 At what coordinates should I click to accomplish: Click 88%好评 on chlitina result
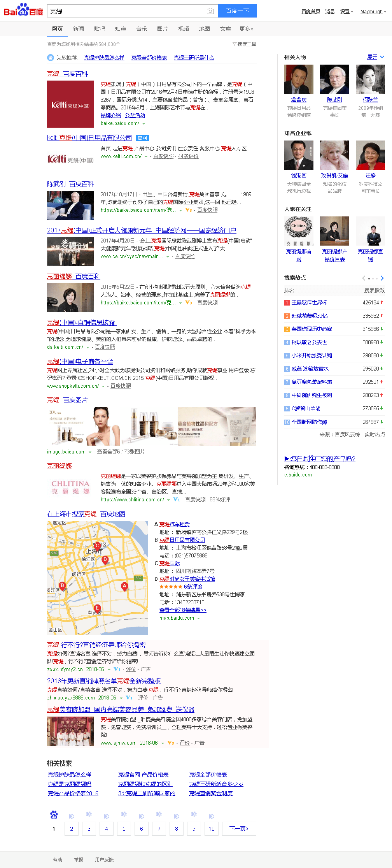click(x=220, y=499)
